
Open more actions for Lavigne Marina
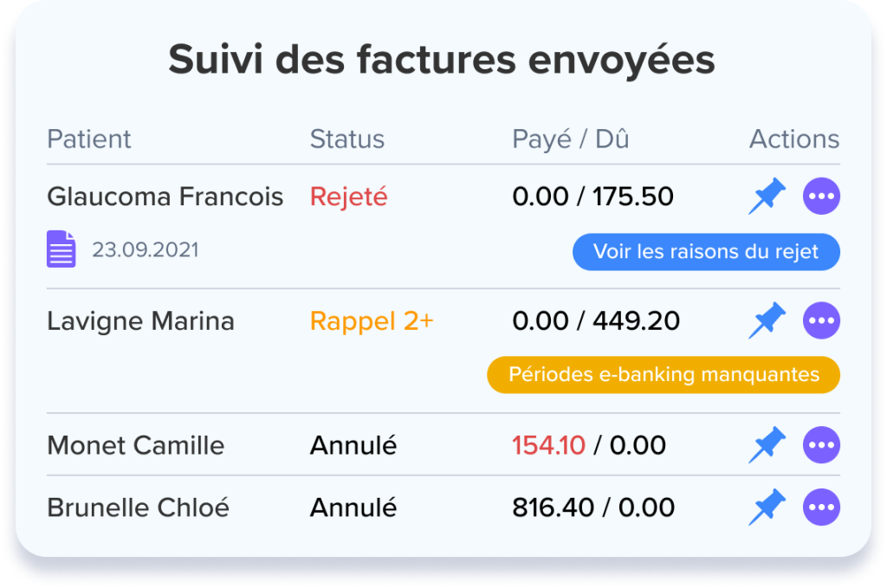pyautogui.click(x=821, y=321)
